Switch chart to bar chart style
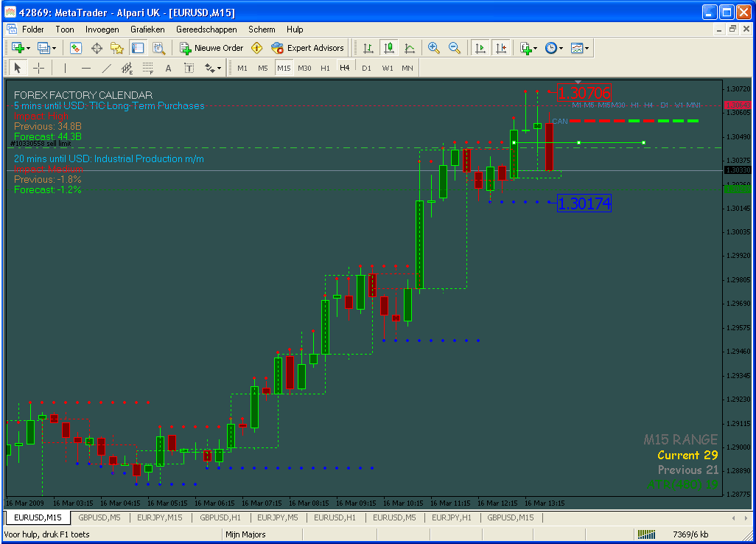The image size is (756, 544). point(368,48)
